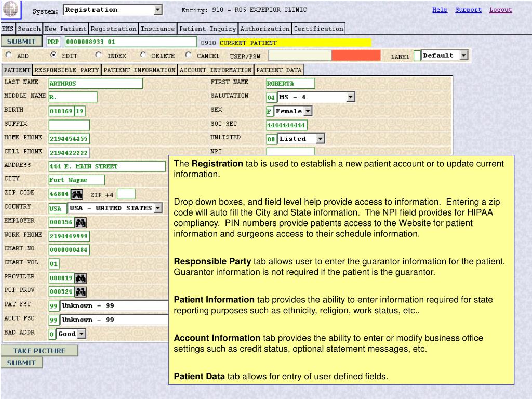Click the empty SUFFIX field
The image size is (532, 399).
(x=69, y=125)
